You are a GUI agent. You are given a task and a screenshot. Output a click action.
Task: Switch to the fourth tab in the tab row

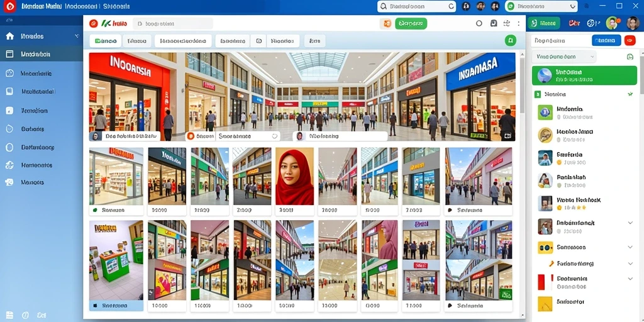233,41
